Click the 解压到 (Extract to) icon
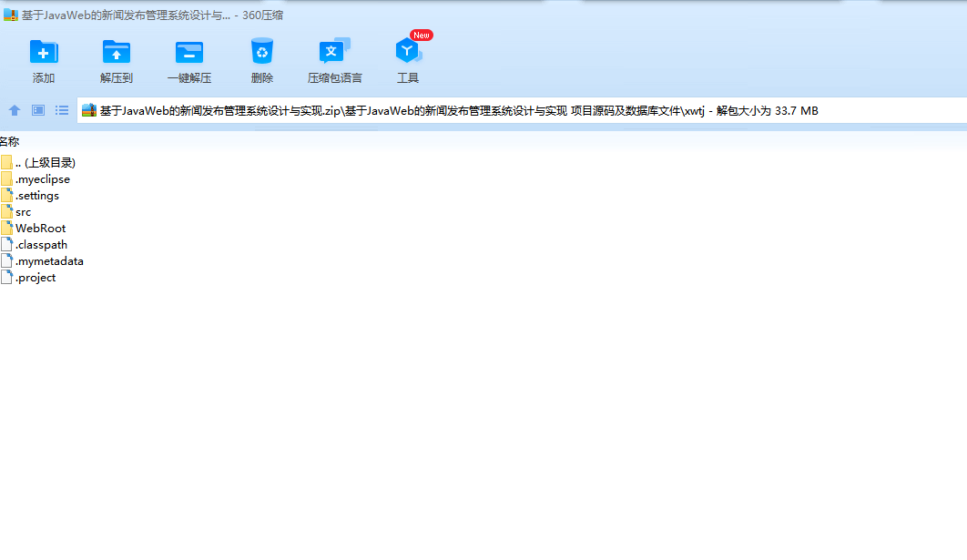967x560 pixels. 116,53
